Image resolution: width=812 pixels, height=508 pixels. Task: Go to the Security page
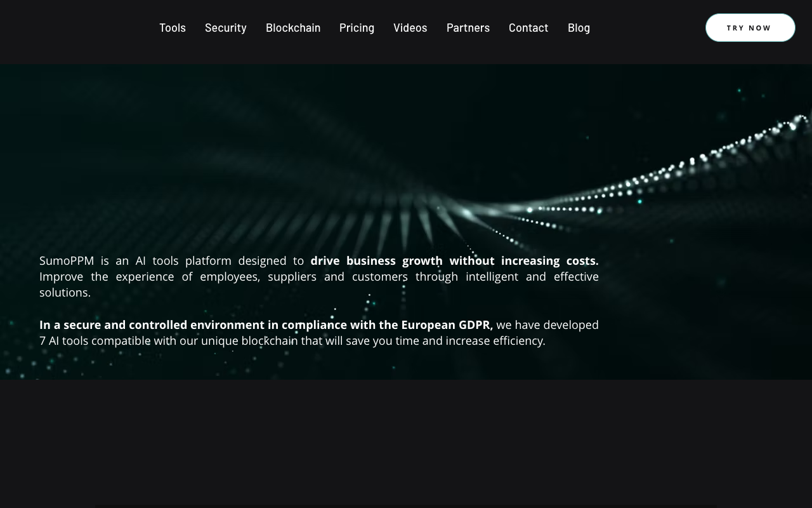point(226,27)
